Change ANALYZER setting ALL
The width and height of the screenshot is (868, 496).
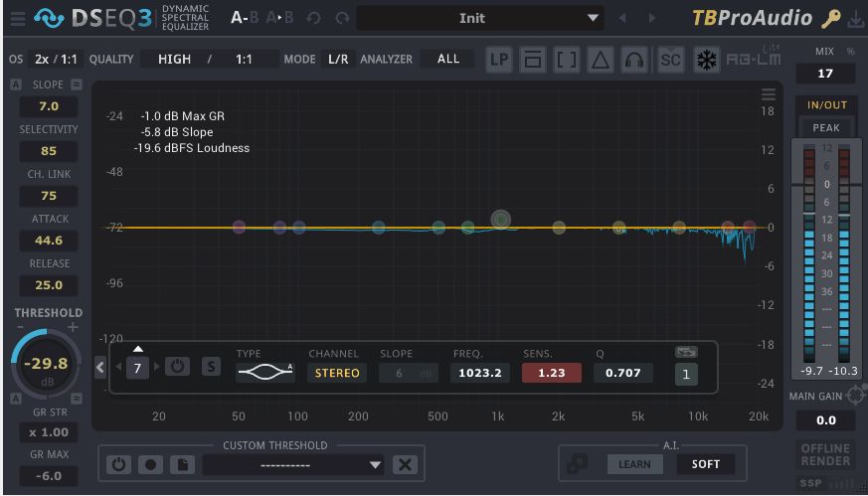click(x=447, y=59)
